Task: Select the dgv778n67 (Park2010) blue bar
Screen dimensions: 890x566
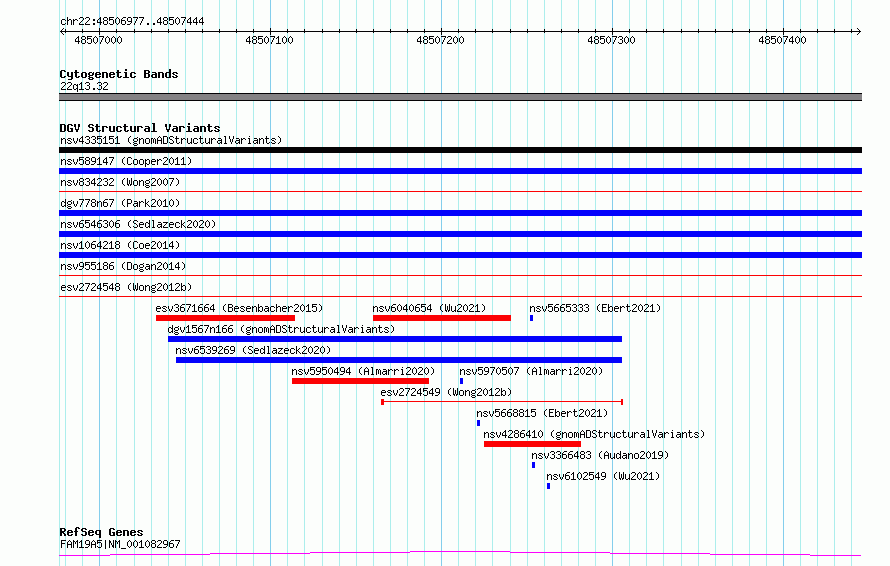Action: tap(460, 213)
